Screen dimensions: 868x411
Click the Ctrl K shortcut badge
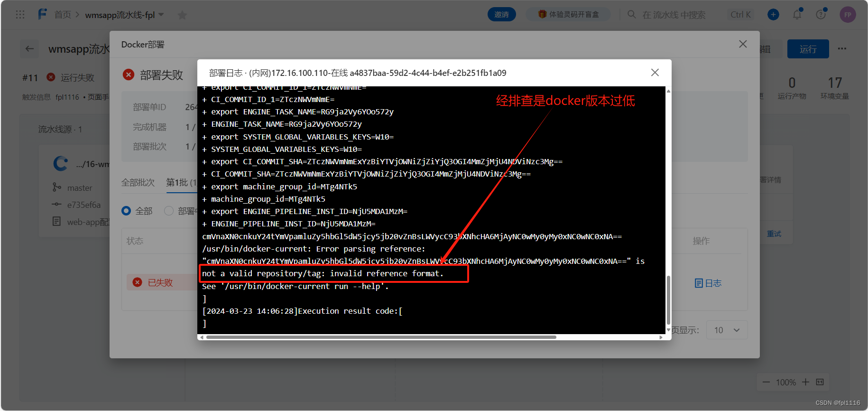[740, 15]
